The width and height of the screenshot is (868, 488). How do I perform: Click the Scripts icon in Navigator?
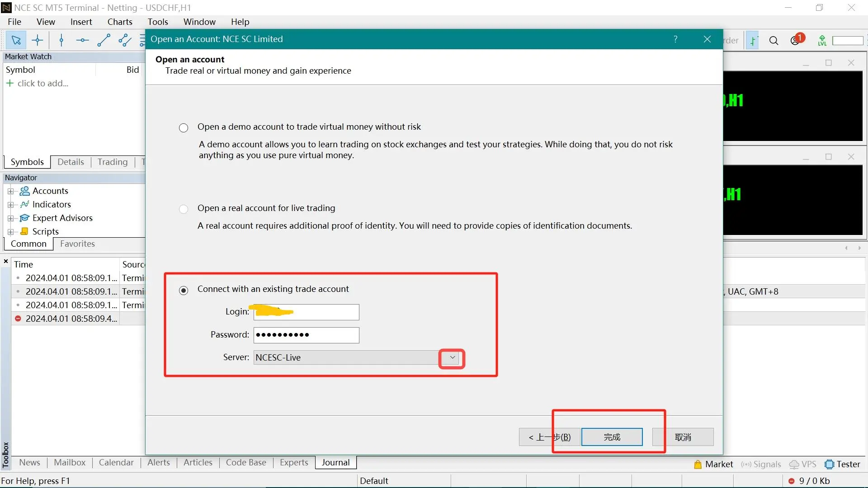(25, 232)
